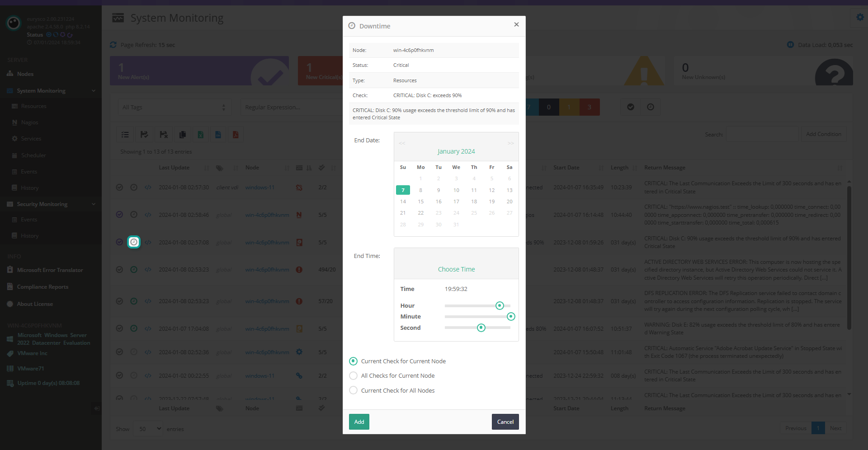868x450 pixels.
Task: Sort by Last Update column
Action: (x=174, y=168)
